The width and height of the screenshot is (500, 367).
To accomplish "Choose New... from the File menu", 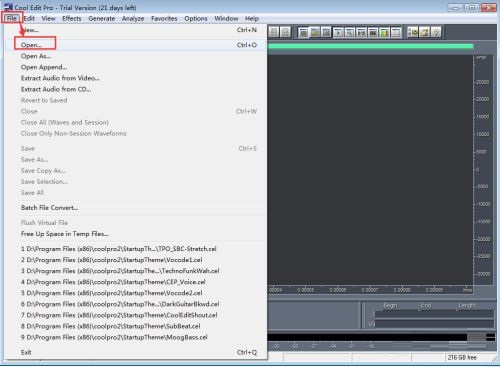I will (136, 30).
